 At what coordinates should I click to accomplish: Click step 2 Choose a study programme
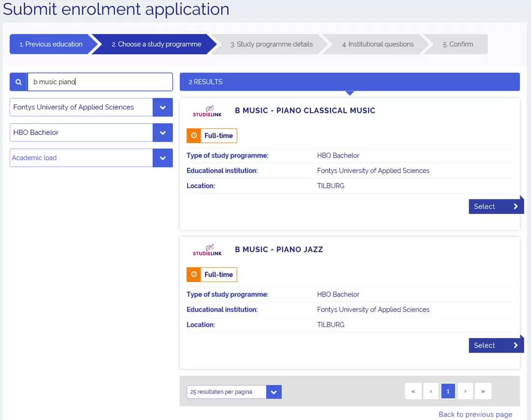[x=156, y=44]
